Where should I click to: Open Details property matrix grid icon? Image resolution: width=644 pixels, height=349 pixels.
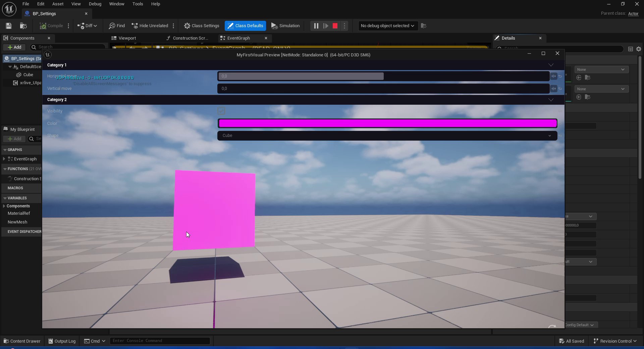point(631,49)
